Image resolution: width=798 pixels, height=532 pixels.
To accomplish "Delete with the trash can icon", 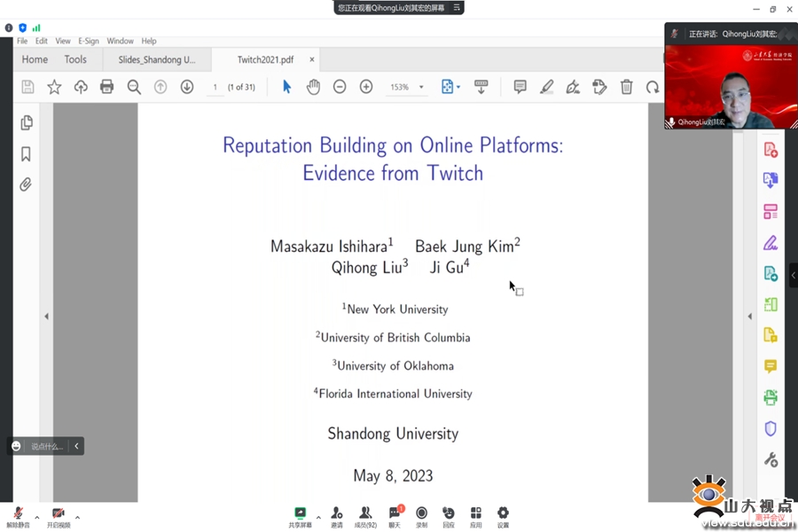I will coord(626,87).
